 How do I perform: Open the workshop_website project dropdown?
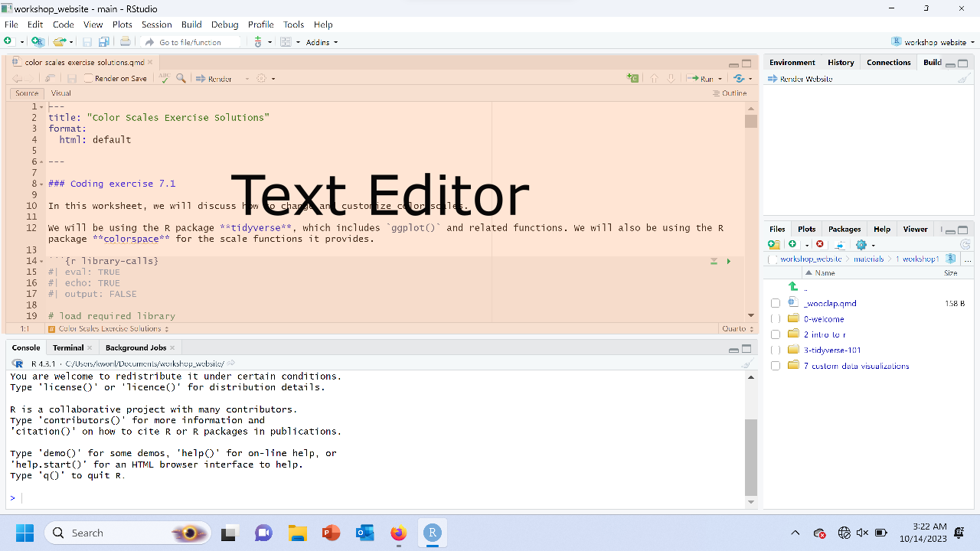coord(933,42)
